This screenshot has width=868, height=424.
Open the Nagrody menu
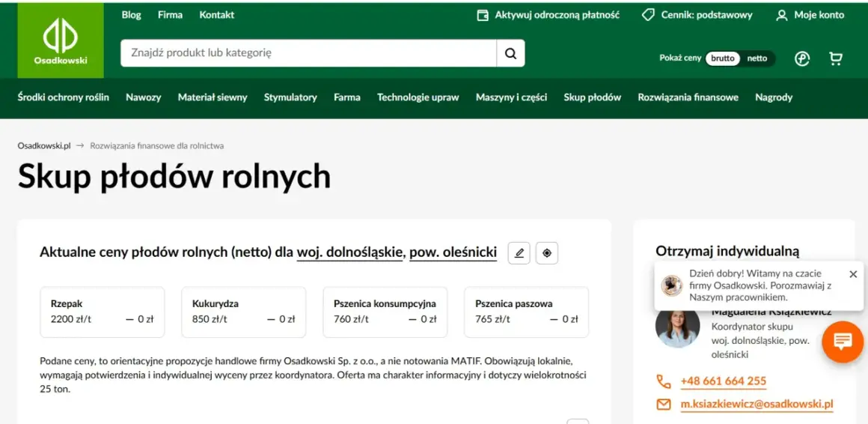774,97
